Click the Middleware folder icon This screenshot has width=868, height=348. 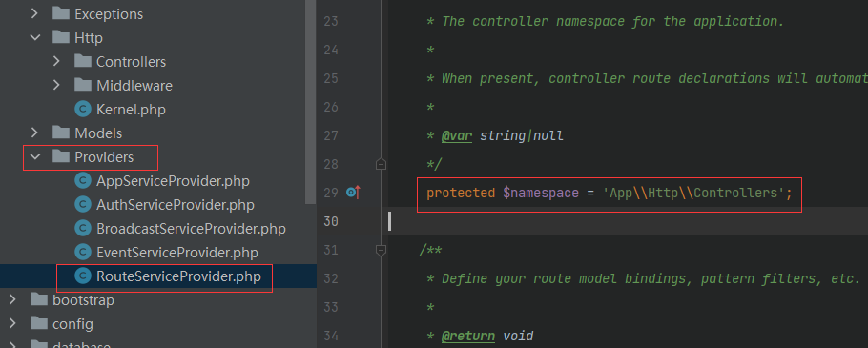[82, 85]
